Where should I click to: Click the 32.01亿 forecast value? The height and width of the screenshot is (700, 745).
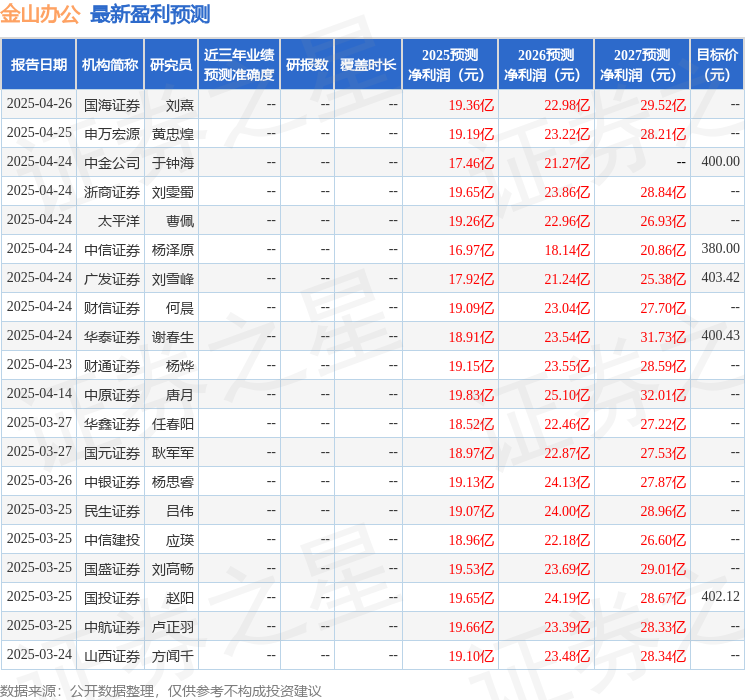pos(663,395)
